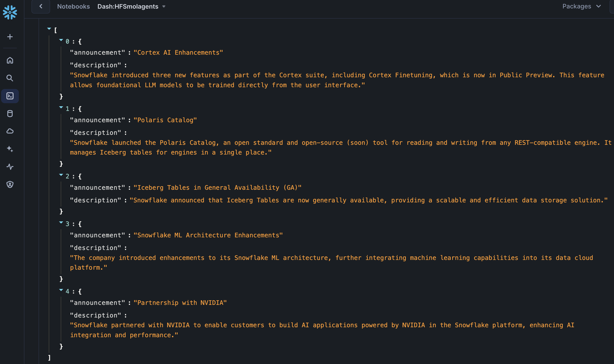The width and height of the screenshot is (614, 364).
Task: Open Projects notebook icon in sidebar
Action: [x=10, y=96]
